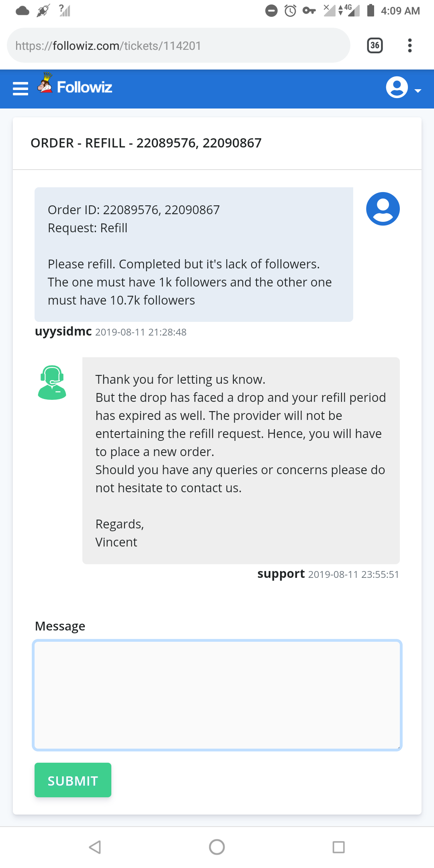
Task: Expand the account dropdown arrow
Action: tap(418, 91)
